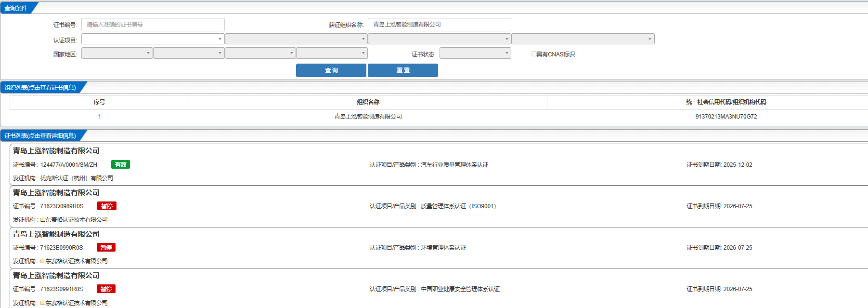This screenshot has width=868, height=308.
Task: Click the 查询 search button
Action: (x=331, y=70)
